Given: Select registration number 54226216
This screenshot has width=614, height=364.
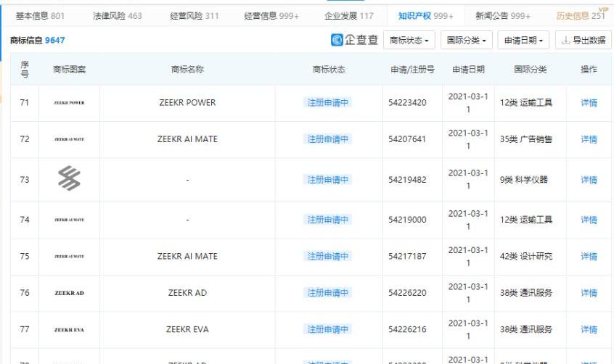Looking at the screenshot, I should pyautogui.click(x=407, y=329).
